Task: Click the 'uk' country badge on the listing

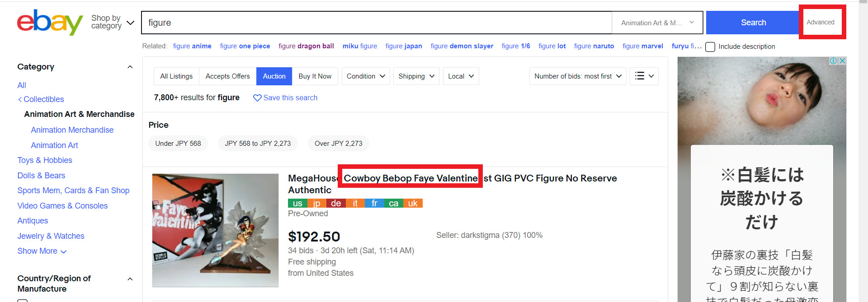Action: click(x=413, y=203)
